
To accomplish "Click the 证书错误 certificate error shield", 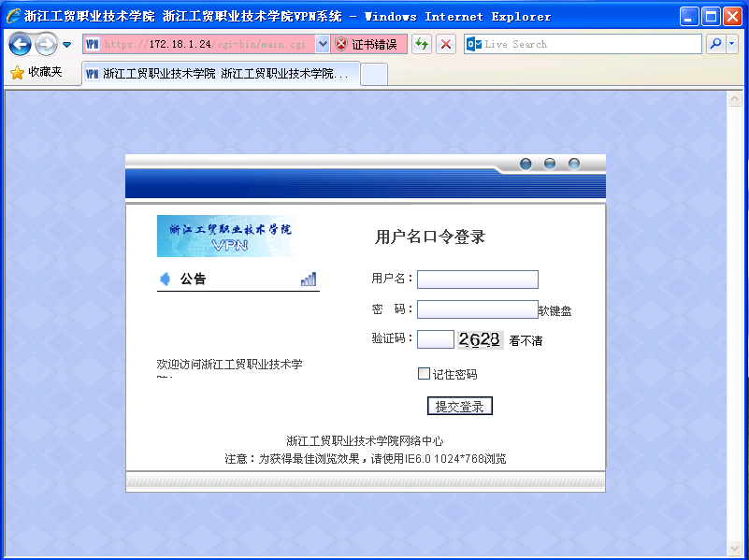I will pyautogui.click(x=342, y=44).
